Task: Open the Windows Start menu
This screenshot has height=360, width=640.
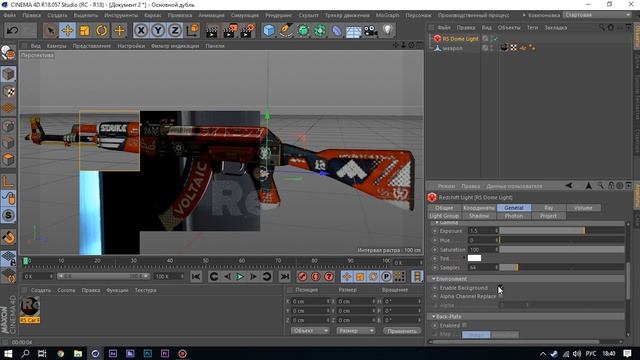Action: pos(8,353)
